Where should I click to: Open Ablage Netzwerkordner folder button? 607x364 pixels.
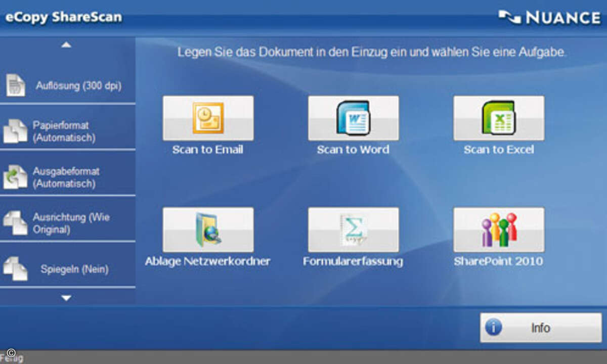click(208, 230)
